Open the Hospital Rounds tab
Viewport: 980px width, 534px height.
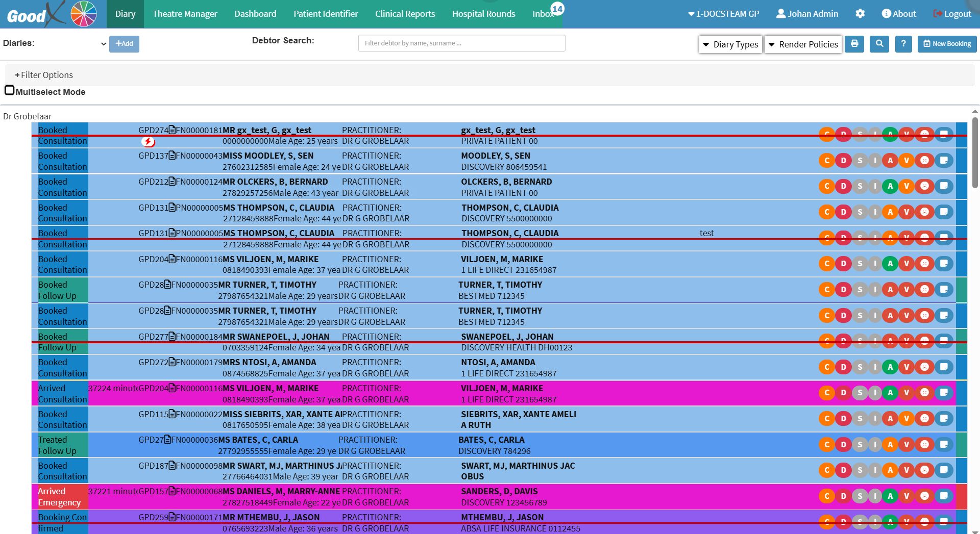click(x=484, y=14)
